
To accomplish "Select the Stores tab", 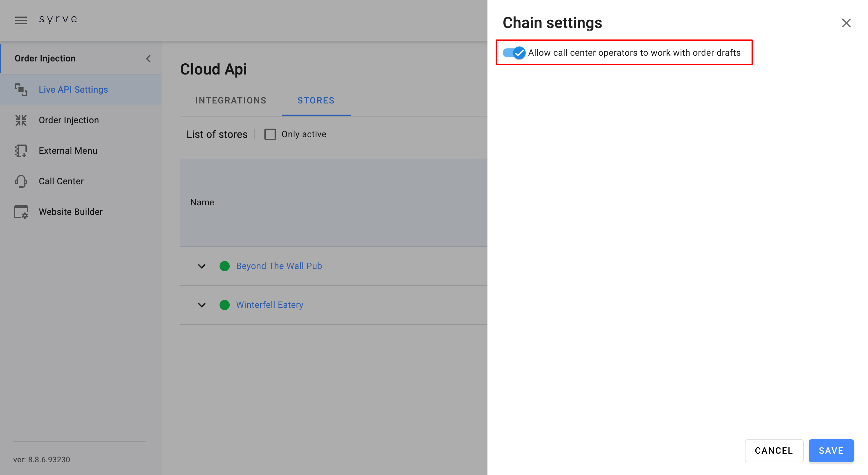I will 316,101.
